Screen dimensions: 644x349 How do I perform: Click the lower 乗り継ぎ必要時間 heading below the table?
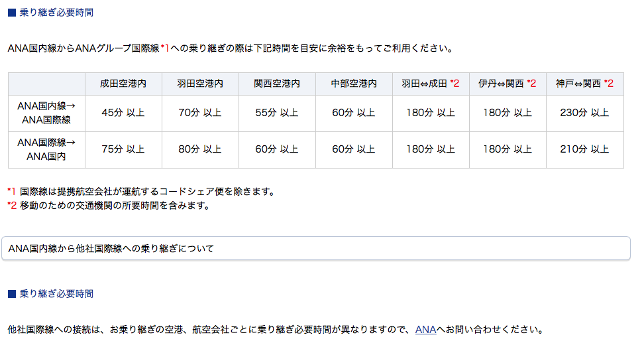tap(56, 294)
